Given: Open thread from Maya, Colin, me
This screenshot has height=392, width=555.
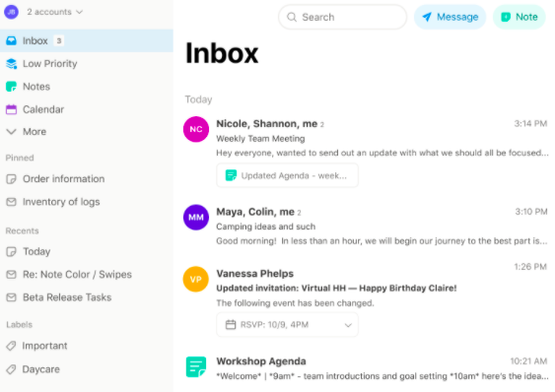Looking at the screenshot, I should pyautogui.click(x=255, y=212).
